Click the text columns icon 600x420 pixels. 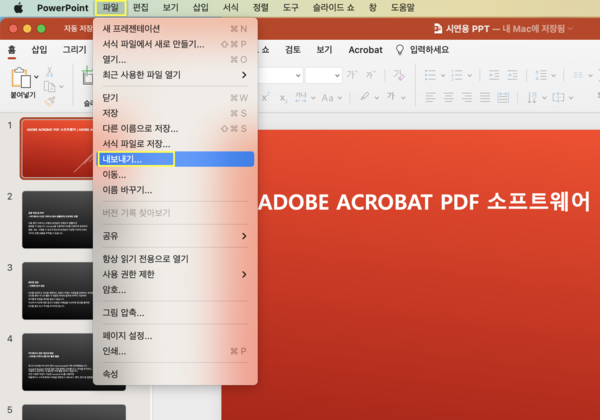click(578, 75)
